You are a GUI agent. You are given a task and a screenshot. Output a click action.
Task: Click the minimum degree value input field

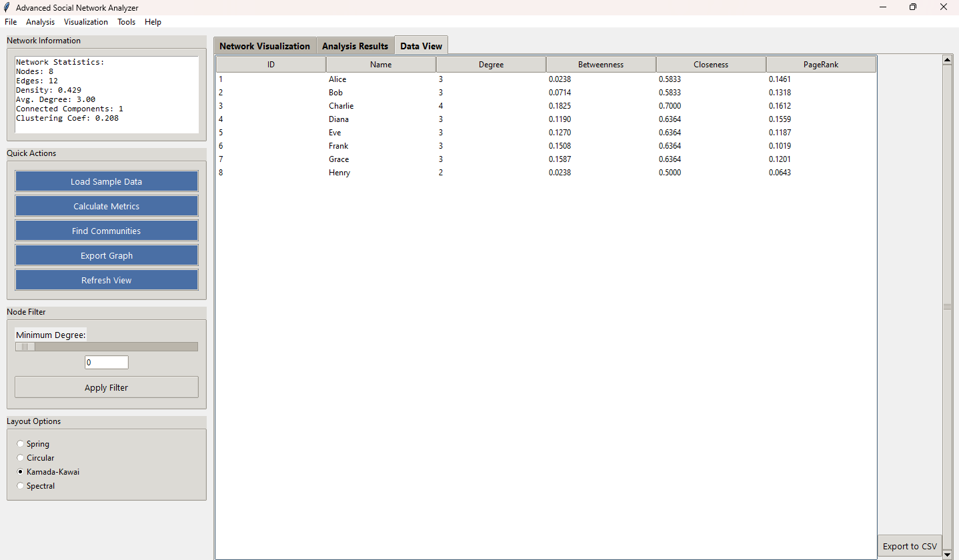(107, 363)
